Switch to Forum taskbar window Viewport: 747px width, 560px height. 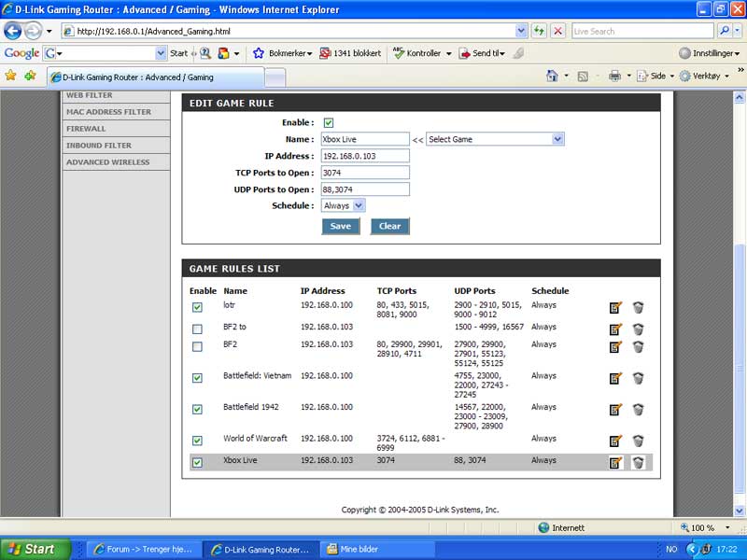tap(144, 550)
